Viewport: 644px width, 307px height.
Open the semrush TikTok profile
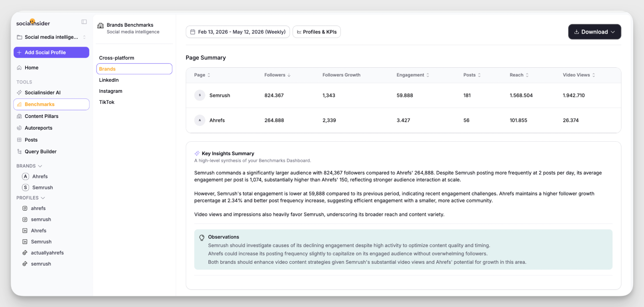pyautogui.click(x=36, y=264)
